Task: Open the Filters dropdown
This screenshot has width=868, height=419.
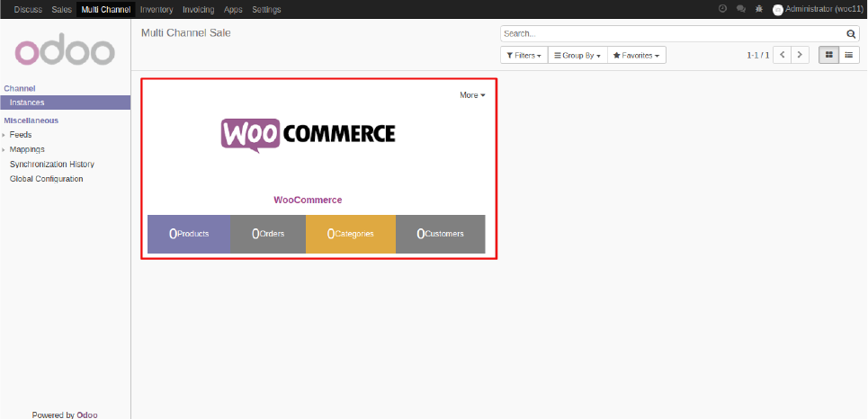Action: 524,56
